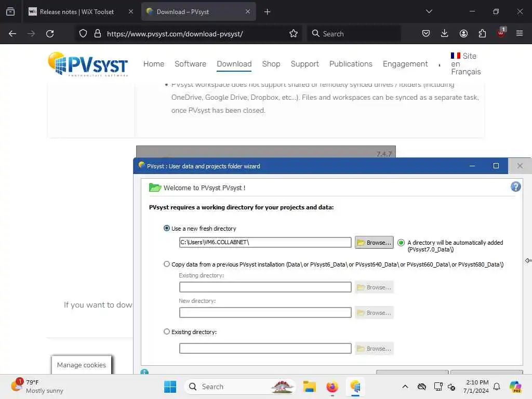Save page to Pocket

(426, 33)
